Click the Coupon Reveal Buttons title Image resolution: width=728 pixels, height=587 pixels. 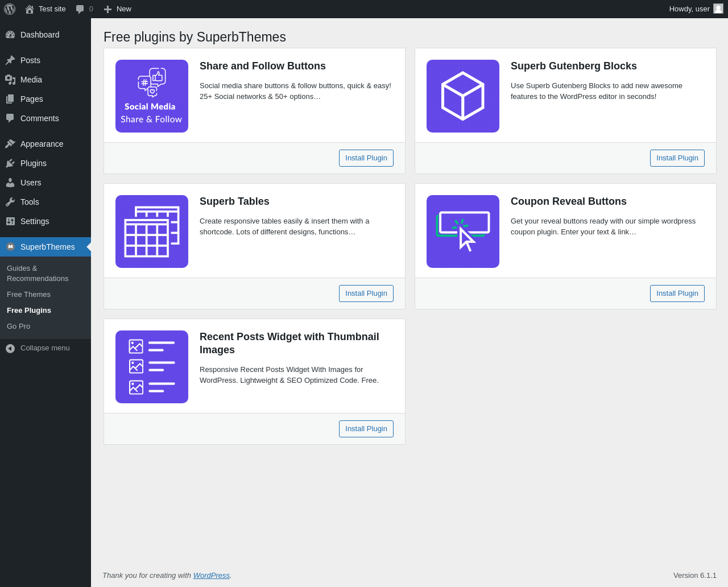coord(569,201)
